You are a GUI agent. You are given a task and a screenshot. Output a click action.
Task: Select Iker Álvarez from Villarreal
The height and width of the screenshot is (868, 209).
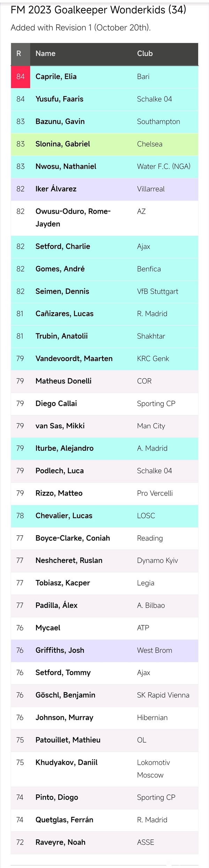coord(56,189)
